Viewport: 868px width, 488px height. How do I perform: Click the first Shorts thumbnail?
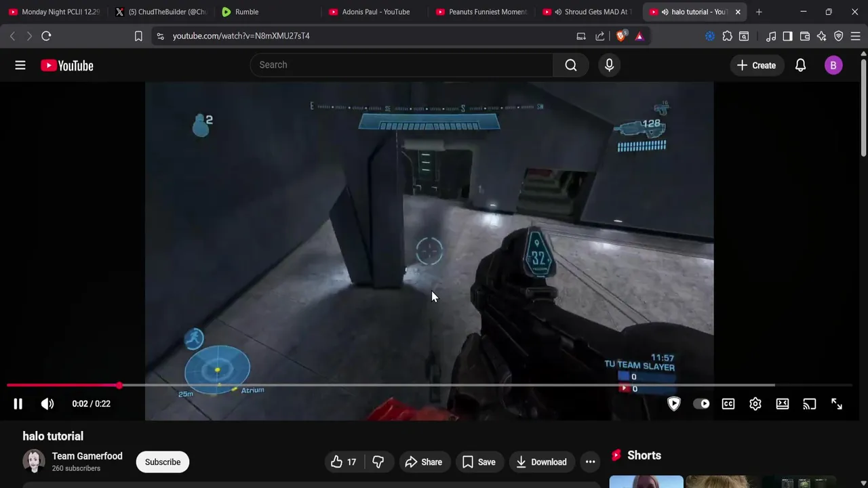coord(646,482)
